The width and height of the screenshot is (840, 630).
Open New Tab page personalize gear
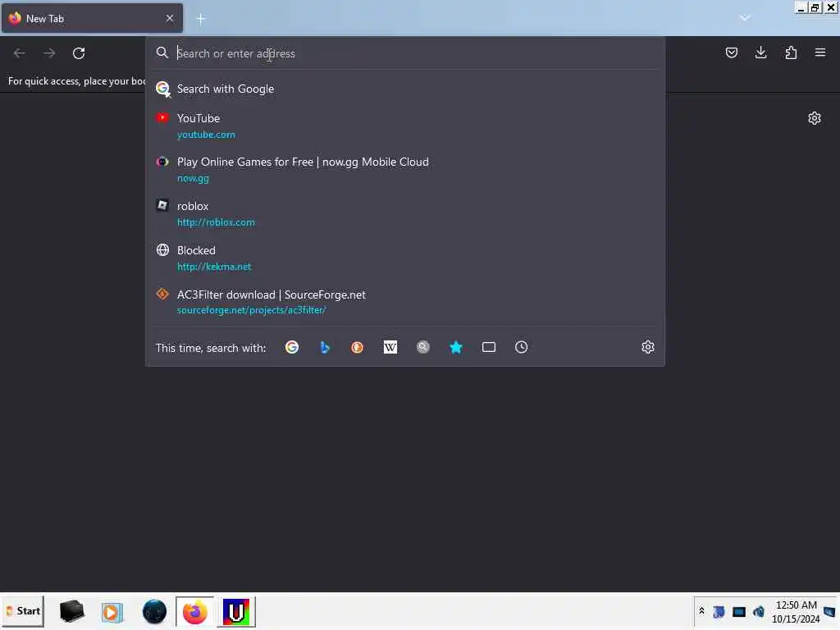click(815, 118)
